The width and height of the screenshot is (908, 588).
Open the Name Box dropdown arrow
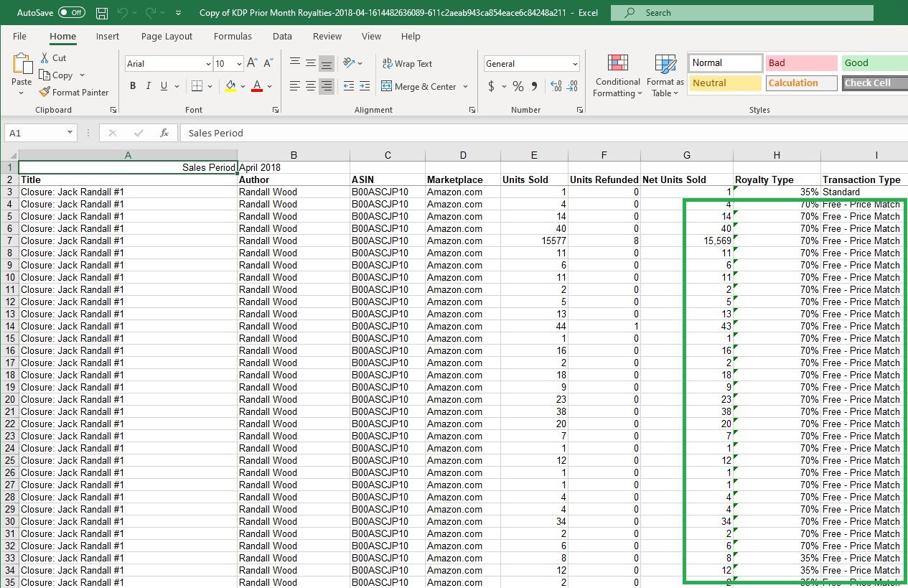(x=70, y=133)
